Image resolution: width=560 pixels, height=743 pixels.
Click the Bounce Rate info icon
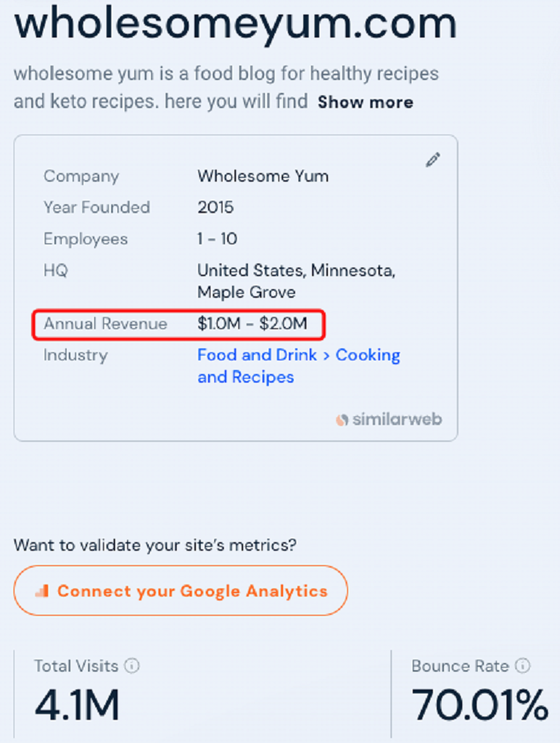[x=522, y=666]
